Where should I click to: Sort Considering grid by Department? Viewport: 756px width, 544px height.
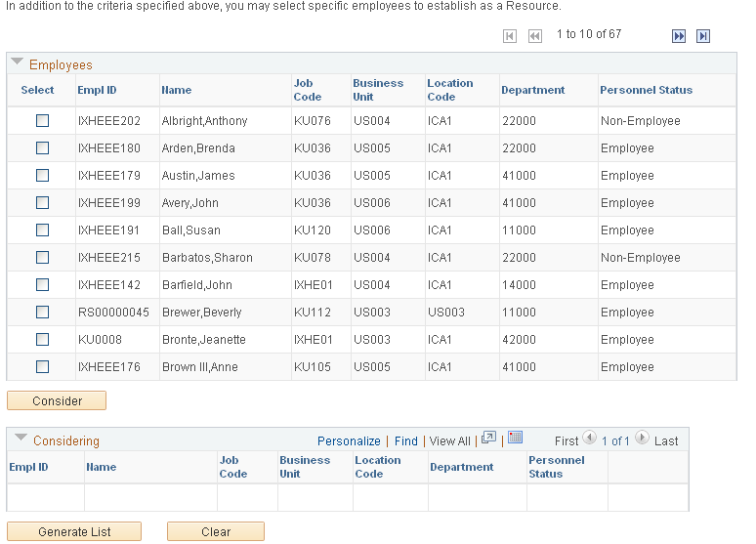coord(461,467)
